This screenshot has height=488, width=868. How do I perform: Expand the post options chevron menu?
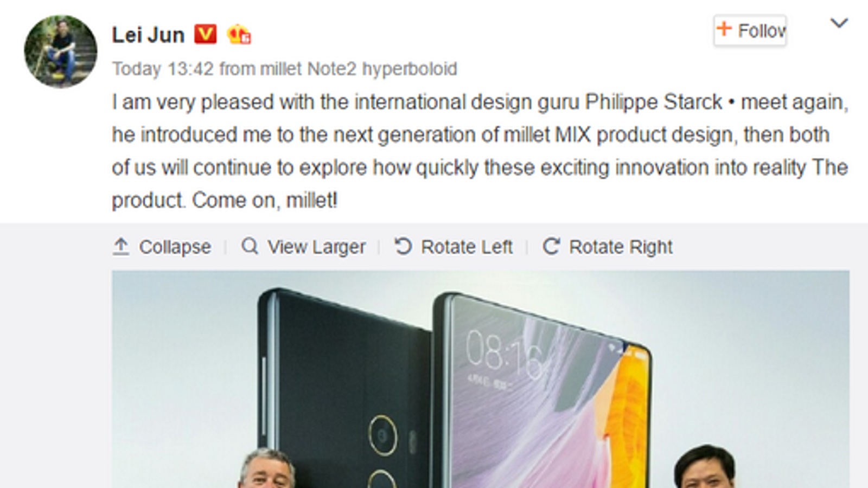(x=839, y=23)
